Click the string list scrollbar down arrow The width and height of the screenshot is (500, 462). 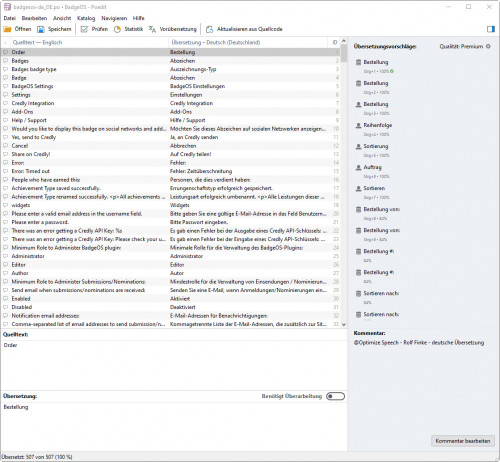tap(344, 324)
